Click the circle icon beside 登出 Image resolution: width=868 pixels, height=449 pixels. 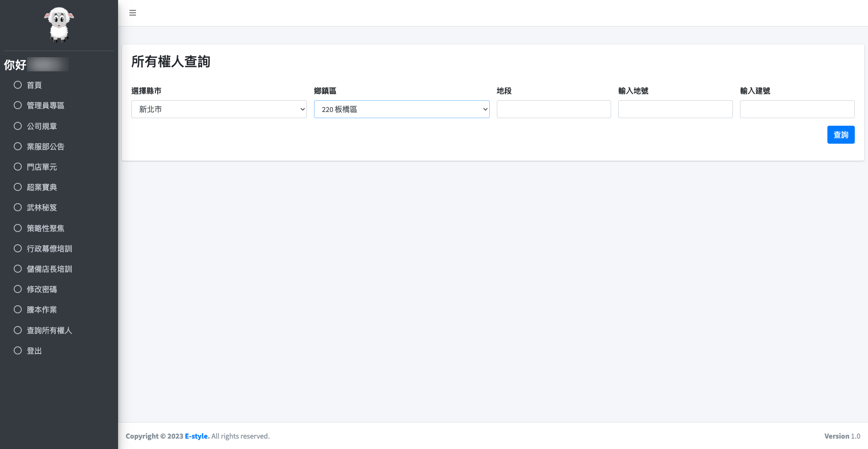tap(18, 351)
